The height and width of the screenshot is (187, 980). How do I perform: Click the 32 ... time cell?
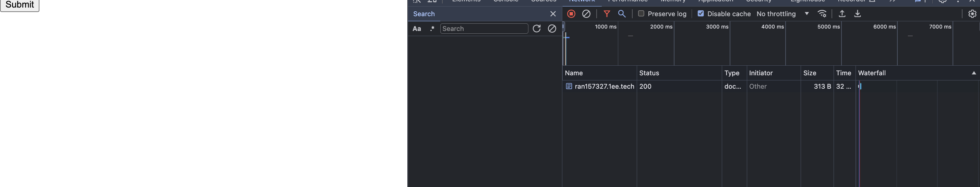coord(845,86)
